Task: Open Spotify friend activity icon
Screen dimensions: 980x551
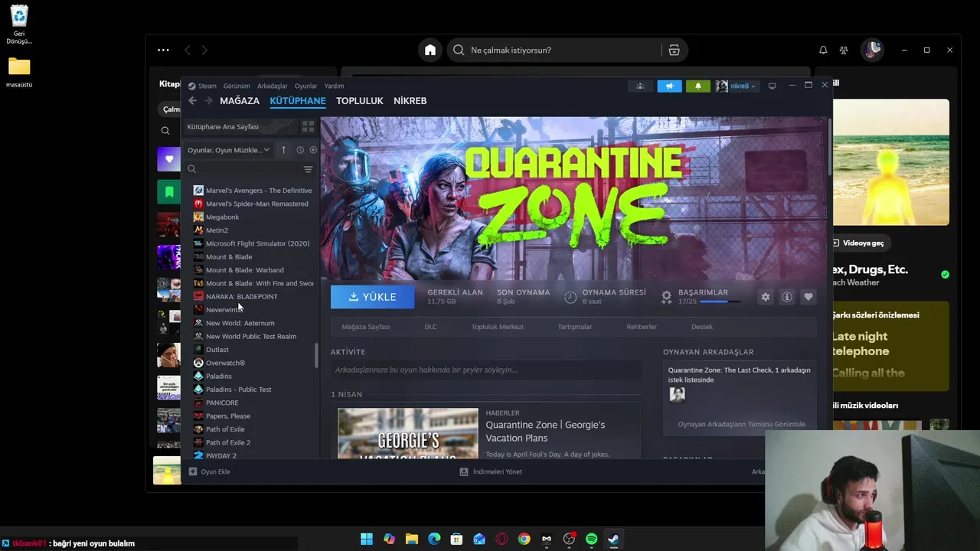Action: pyautogui.click(x=844, y=50)
